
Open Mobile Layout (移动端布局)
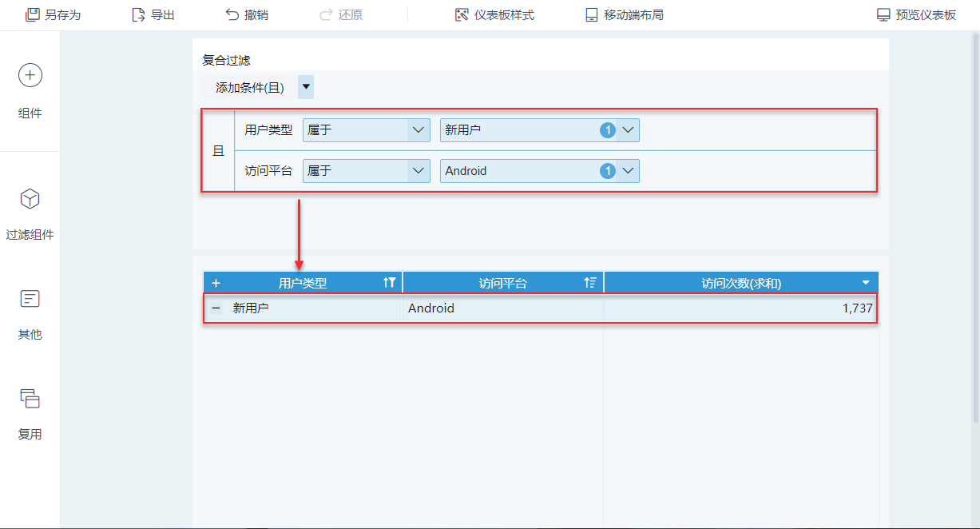tap(624, 15)
